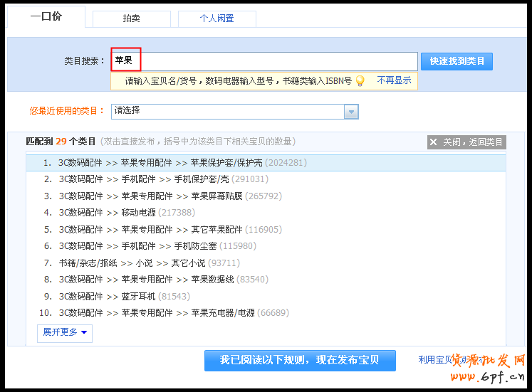This screenshot has width=532, height=392.
Task: Click the X icon to close results
Action: click(x=434, y=142)
